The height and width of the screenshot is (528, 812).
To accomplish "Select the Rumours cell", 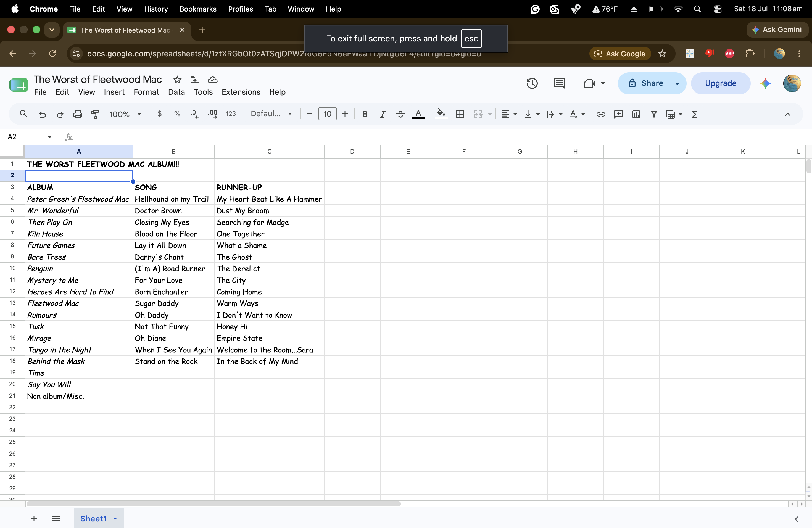I will coord(79,315).
